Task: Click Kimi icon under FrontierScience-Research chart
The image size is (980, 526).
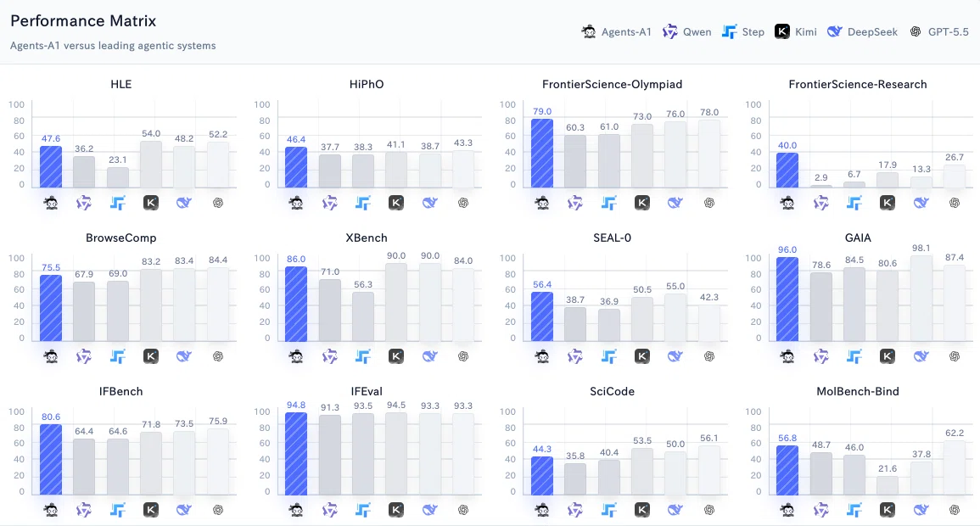Action: tap(888, 203)
